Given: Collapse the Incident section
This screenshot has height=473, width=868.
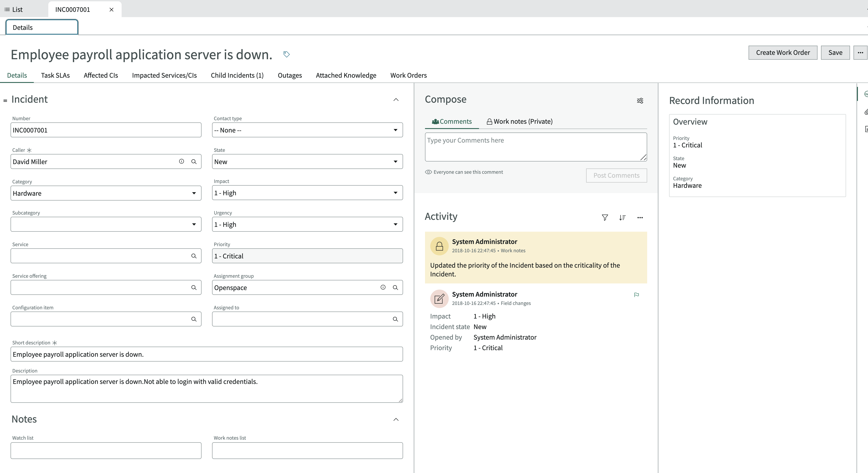Looking at the screenshot, I should 396,100.
